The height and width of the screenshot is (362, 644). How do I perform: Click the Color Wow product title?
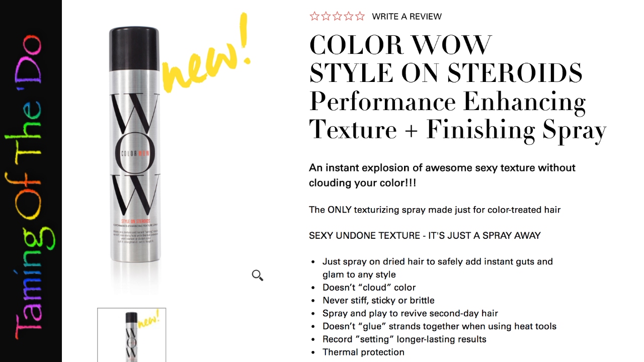click(x=400, y=45)
